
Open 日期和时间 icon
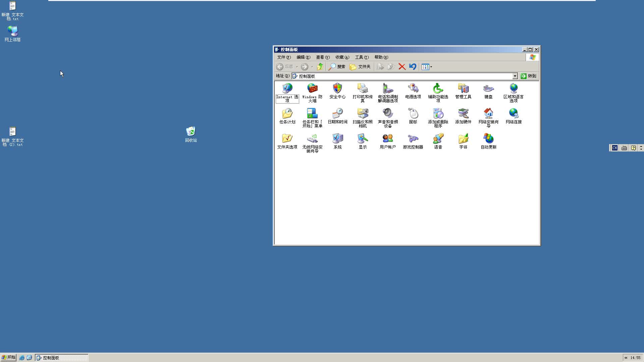(337, 116)
